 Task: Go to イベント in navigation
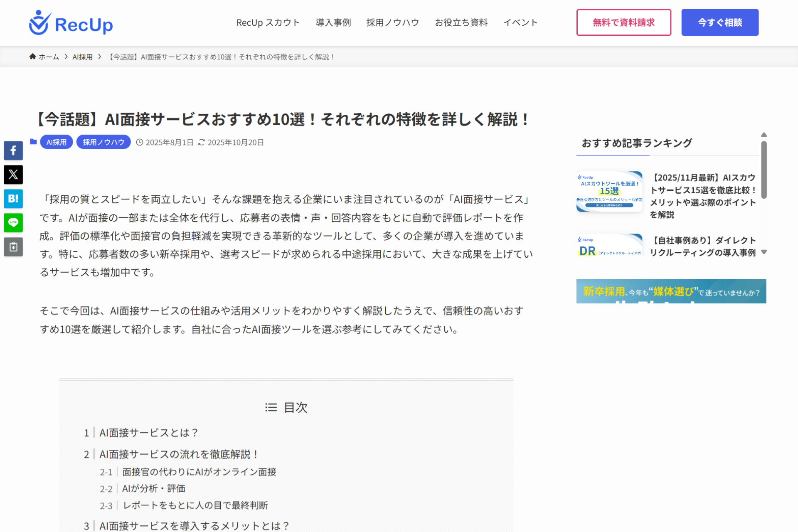pos(520,22)
